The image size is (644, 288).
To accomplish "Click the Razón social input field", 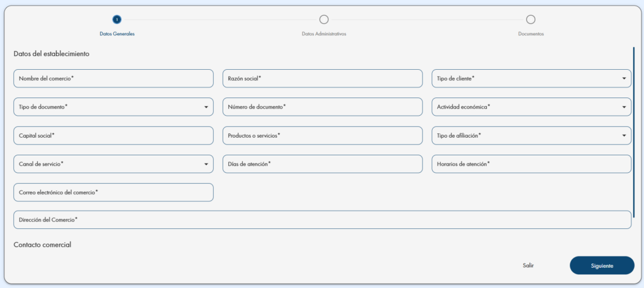I will [x=323, y=79].
